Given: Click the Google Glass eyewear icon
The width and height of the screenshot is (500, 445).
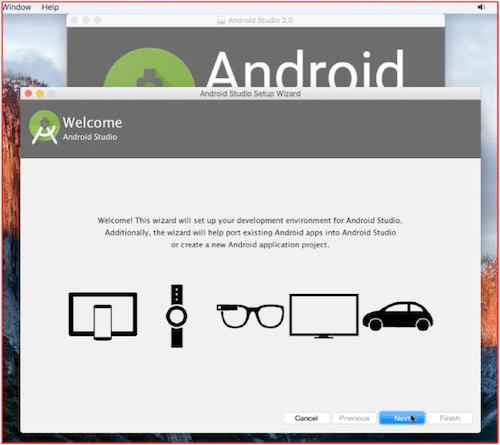Looking at the screenshot, I should (250, 316).
